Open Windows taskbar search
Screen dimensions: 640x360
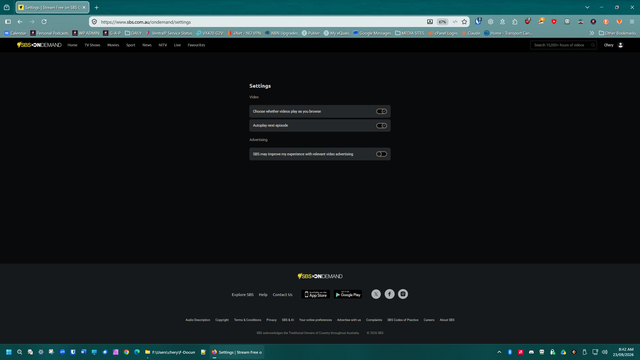[x=19, y=352]
